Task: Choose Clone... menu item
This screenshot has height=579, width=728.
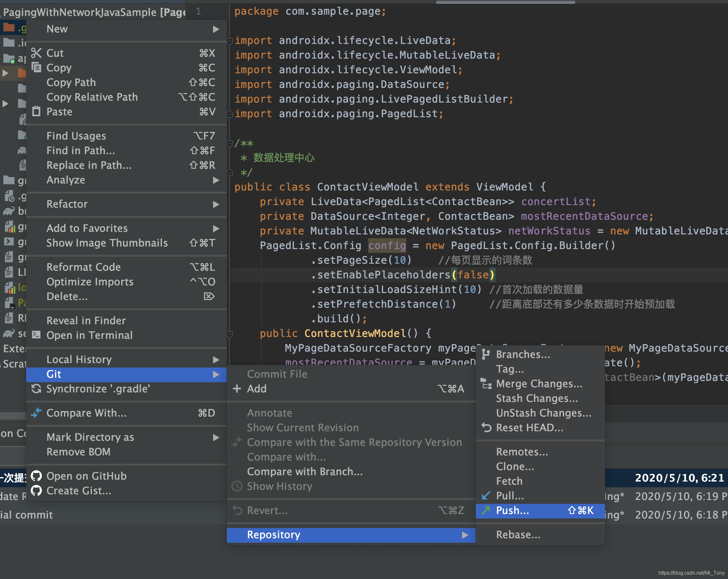Action: [540, 466]
